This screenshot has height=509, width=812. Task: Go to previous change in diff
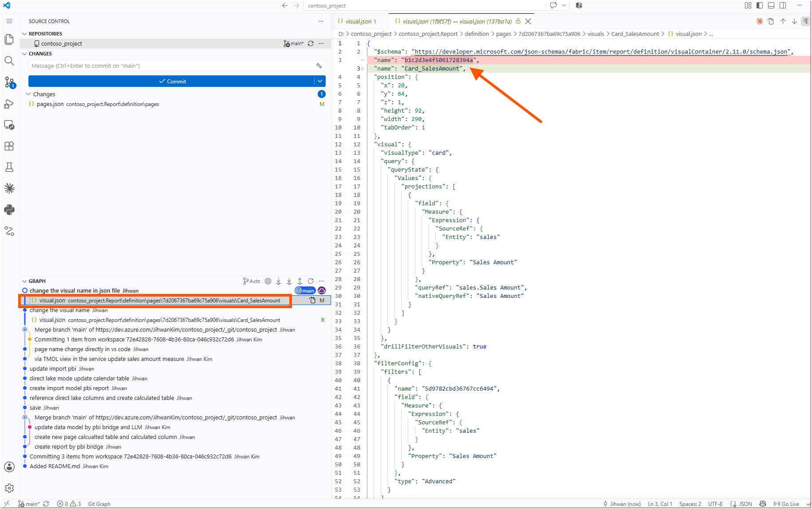click(x=783, y=21)
